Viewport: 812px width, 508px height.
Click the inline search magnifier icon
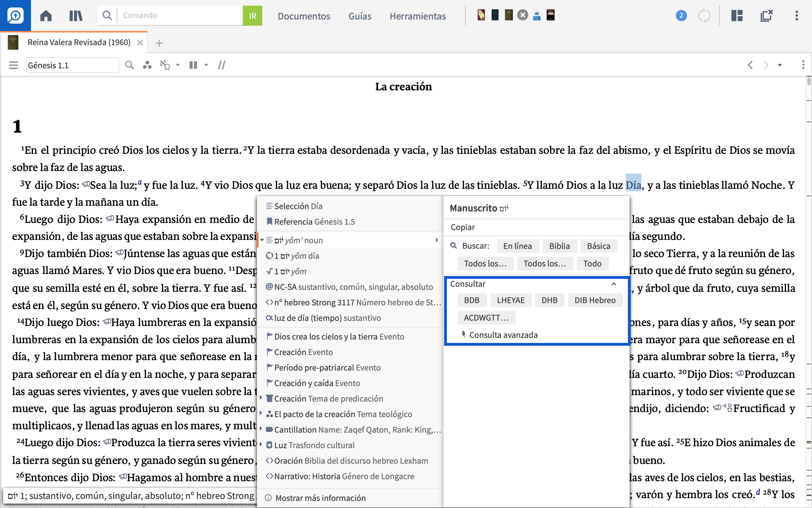pos(129,65)
